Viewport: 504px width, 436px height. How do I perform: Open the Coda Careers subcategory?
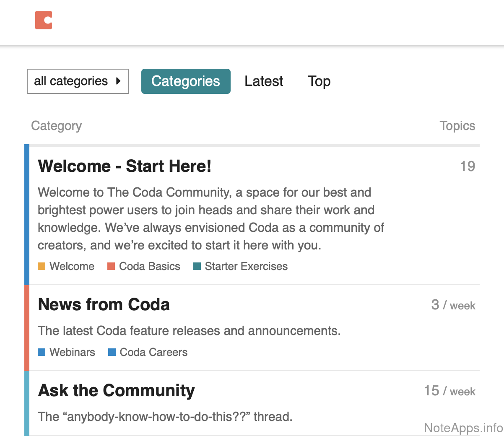[x=153, y=352]
